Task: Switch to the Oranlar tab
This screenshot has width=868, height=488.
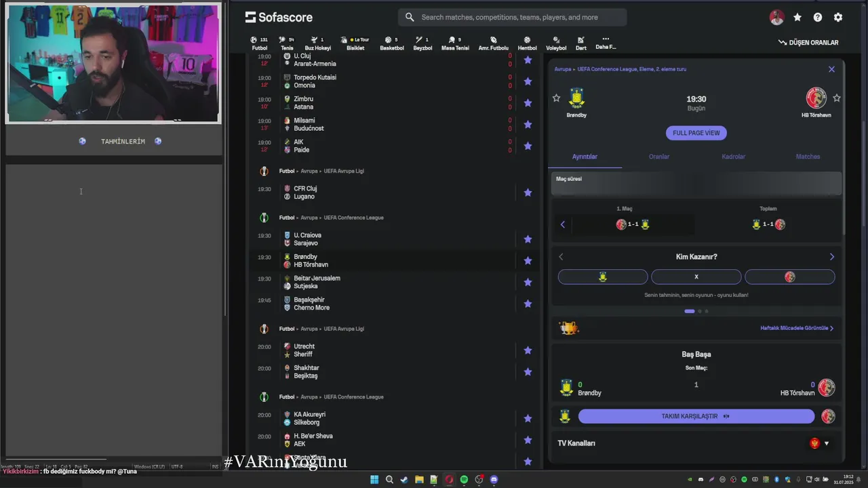Action: coord(659,157)
